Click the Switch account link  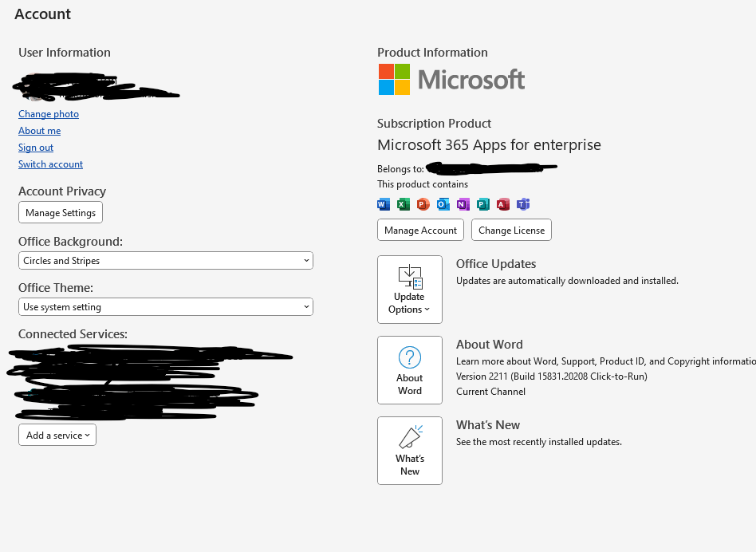pos(50,164)
